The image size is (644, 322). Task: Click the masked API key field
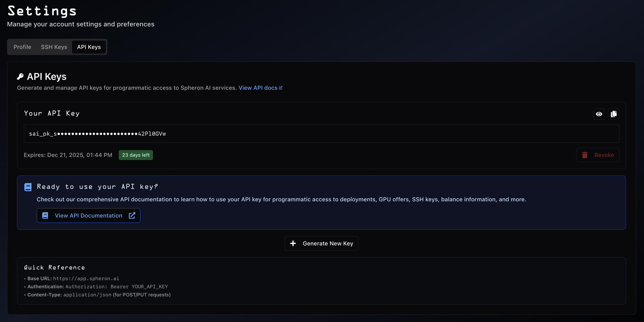321,134
